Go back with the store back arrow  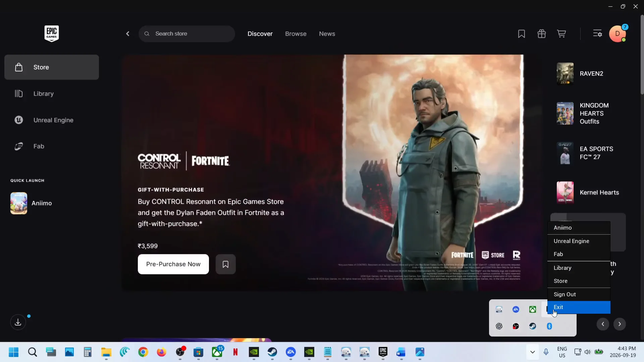(x=128, y=34)
